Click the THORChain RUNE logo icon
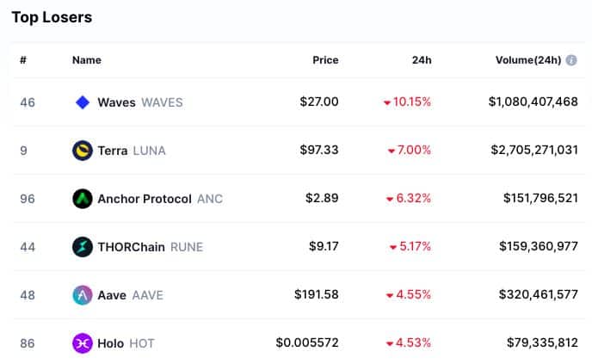Screen dimensions: 592x364 point(83,247)
